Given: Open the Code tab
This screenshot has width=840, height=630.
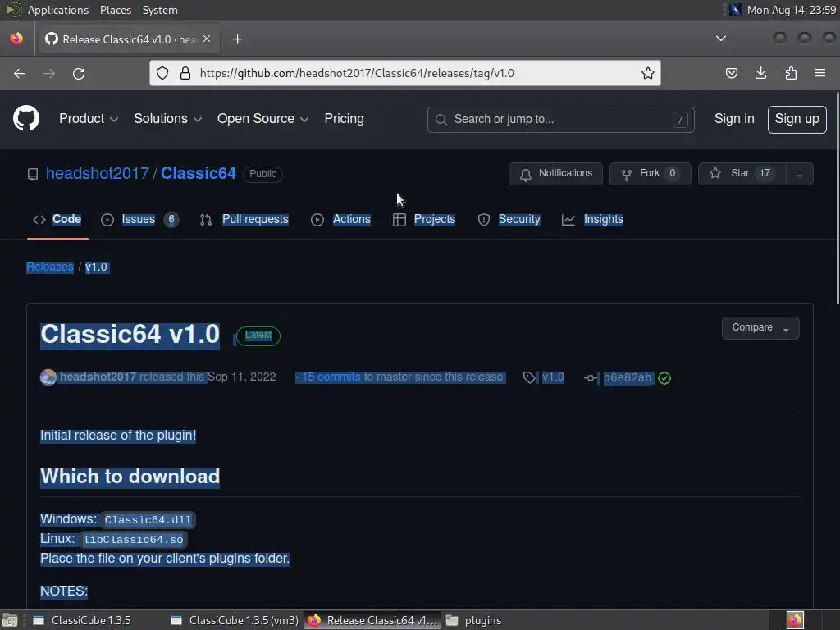Looking at the screenshot, I should click(57, 219).
